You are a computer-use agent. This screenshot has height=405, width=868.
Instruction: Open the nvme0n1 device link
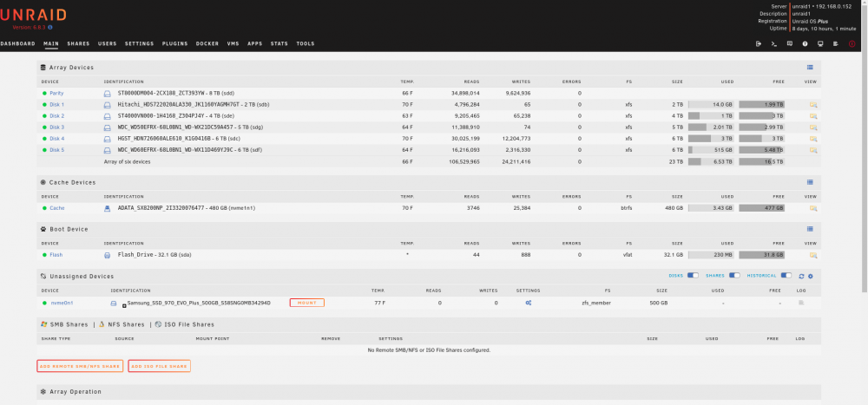[x=62, y=304]
